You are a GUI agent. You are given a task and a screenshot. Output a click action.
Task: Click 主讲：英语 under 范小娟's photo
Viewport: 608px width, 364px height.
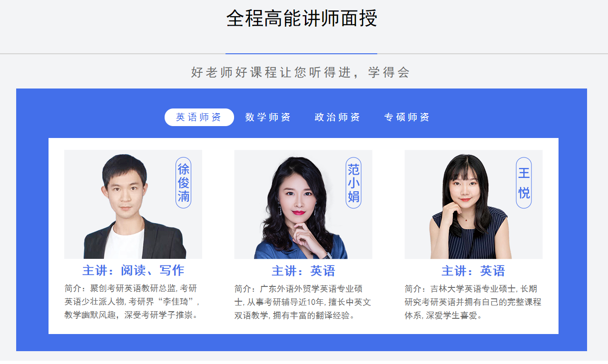(304, 271)
